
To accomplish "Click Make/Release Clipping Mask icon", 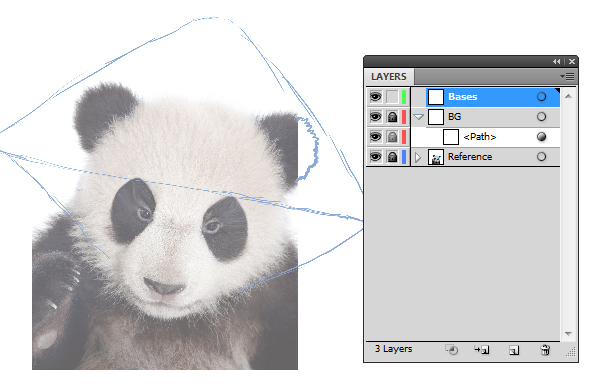I will [452, 350].
